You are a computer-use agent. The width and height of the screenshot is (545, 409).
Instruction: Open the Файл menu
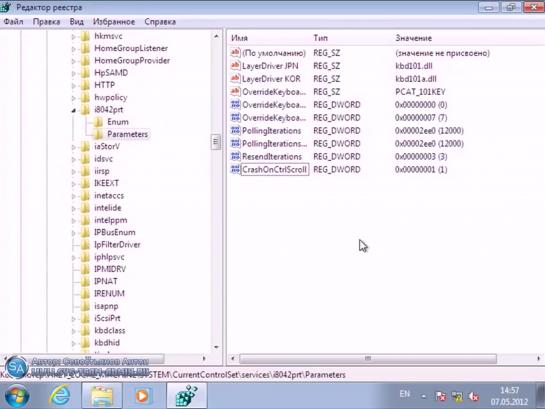coord(13,22)
